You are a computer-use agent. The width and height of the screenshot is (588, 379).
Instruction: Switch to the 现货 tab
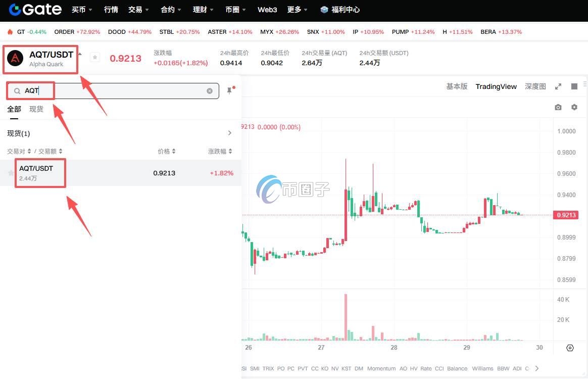coord(36,109)
